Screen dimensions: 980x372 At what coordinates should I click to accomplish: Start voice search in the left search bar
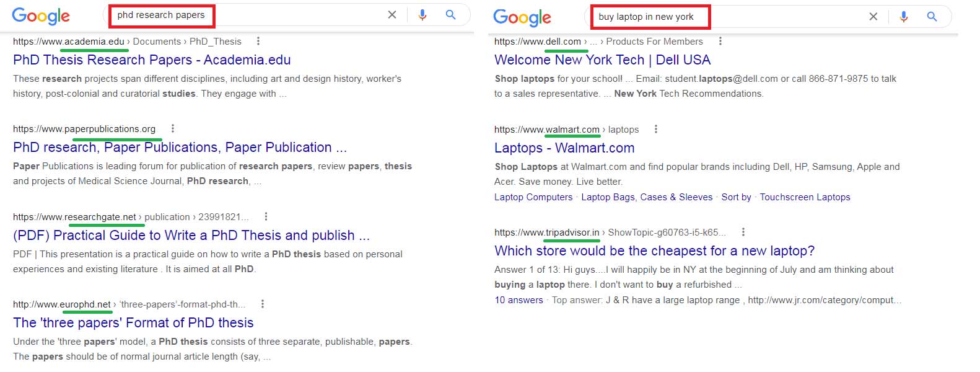(x=422, y=15)
